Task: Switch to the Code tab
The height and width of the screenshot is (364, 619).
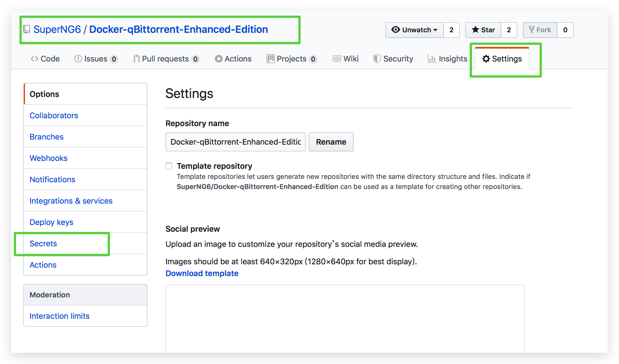Action: click(45, 59)
